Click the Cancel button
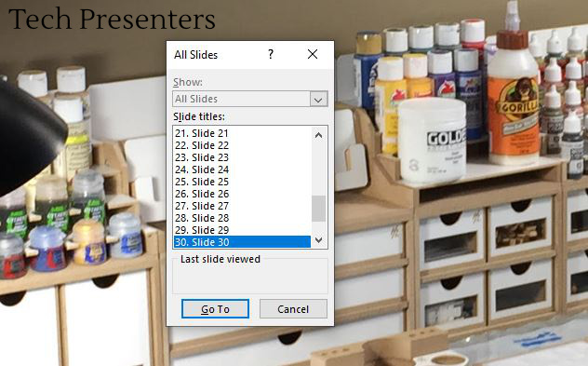Viewport: 588px width, 366px height. [x=293, y=309]
